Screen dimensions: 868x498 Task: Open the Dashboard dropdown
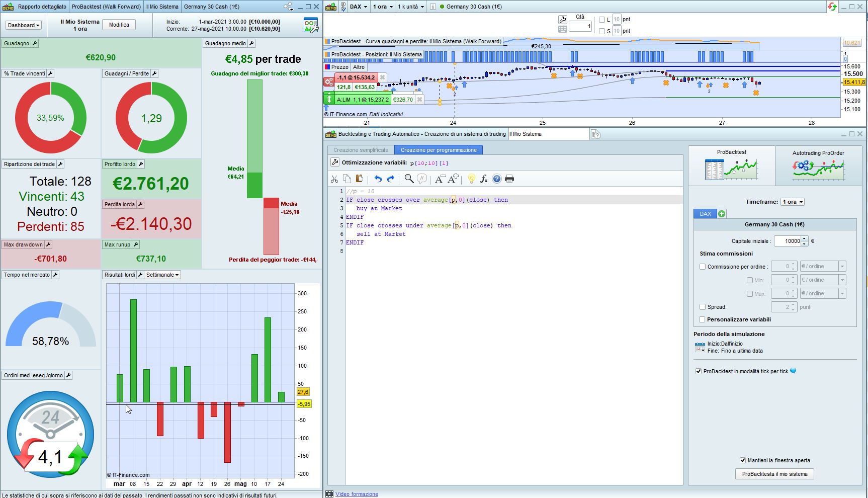(24, 25)
